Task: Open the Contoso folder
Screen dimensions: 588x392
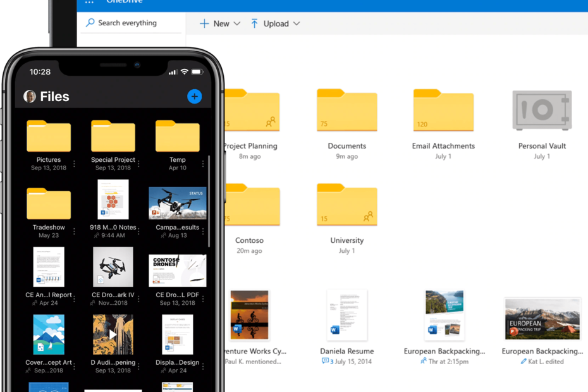Action: point(252,204)
